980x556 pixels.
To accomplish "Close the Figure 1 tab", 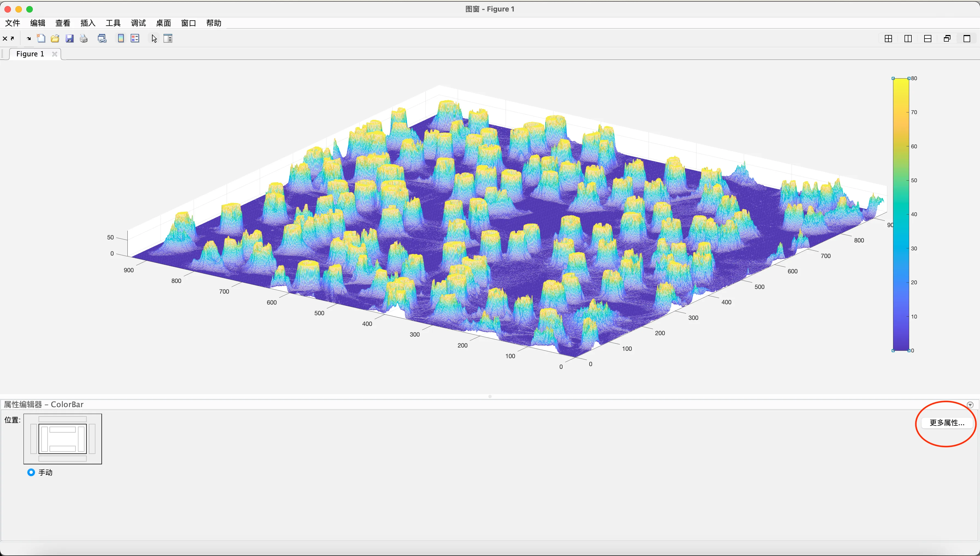I will pyautogui.click(x=55, y=54).
